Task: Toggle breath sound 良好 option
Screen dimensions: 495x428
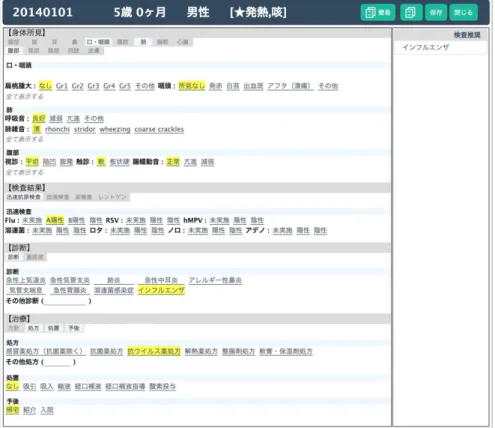Action: point(39,119)
